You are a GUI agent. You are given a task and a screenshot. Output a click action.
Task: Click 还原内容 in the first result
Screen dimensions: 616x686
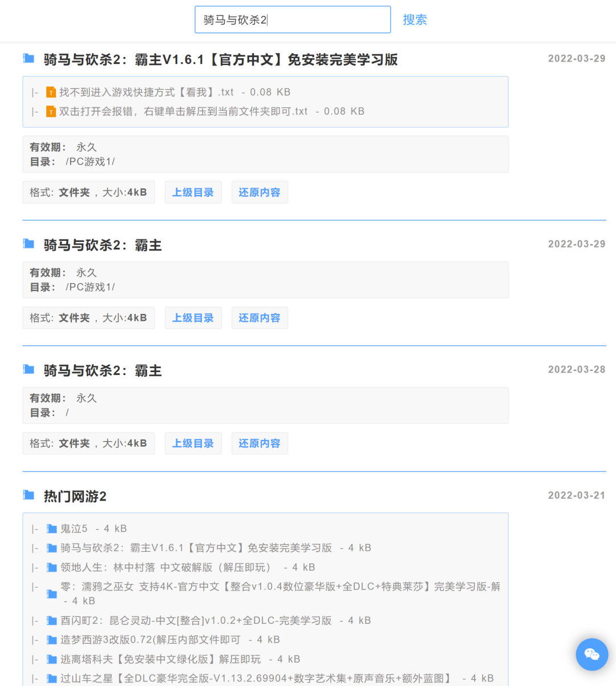260,192
